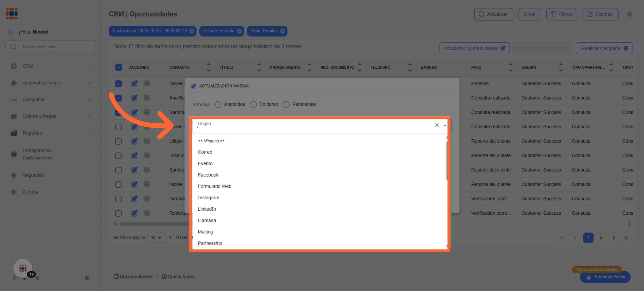Click the Exportar button
This screenshot has width=644, height=291.
(600, 14)
